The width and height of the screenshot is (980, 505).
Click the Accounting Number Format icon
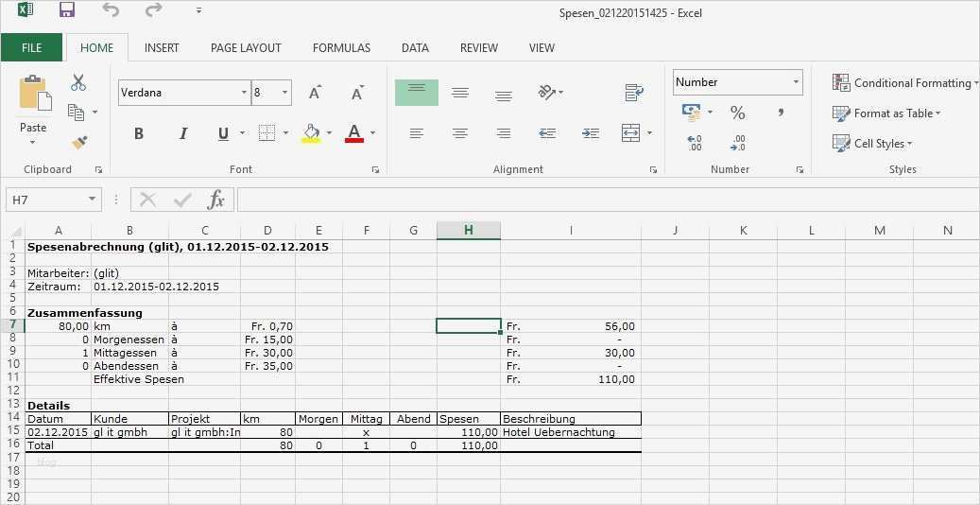[x=691, y=112]
